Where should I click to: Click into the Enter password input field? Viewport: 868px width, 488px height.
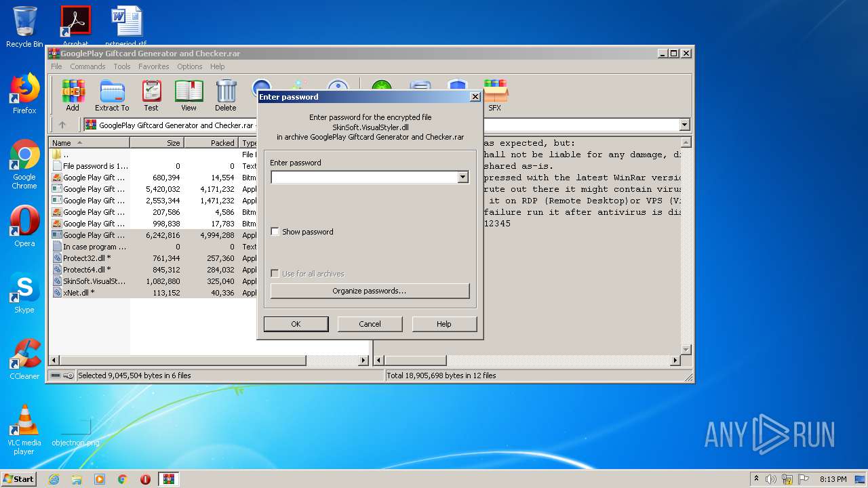coord(364,177)
